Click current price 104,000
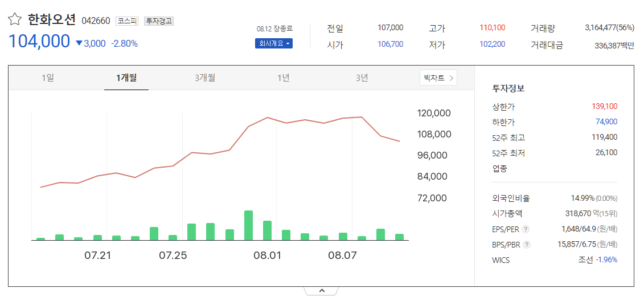The width and height of the screenshot is (644, 296). pyautogui.click(x=39, y=41)
